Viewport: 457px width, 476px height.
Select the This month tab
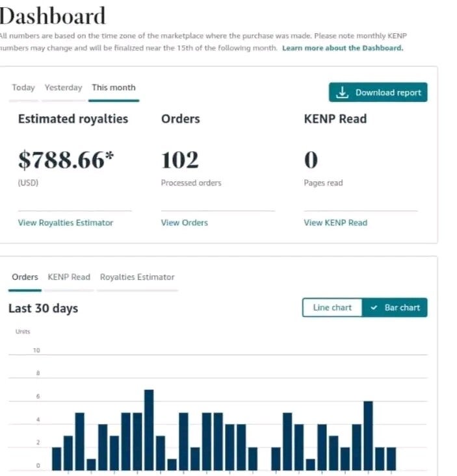pyautogui.click(x=114, y=88)
